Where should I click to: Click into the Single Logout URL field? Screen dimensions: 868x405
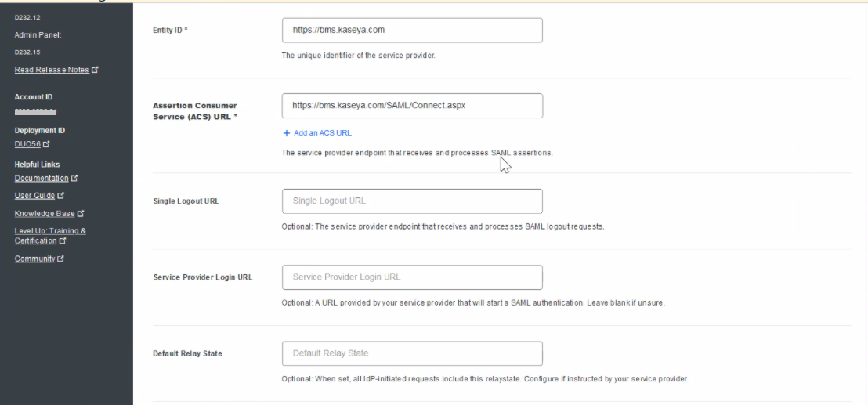(411, 201)
